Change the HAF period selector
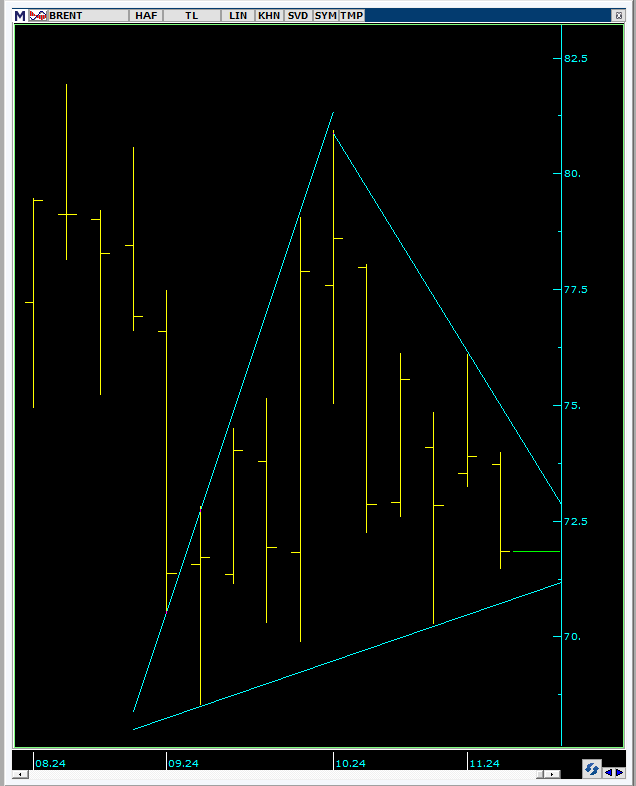The image size is (636, 786). (x=146, y=16)
